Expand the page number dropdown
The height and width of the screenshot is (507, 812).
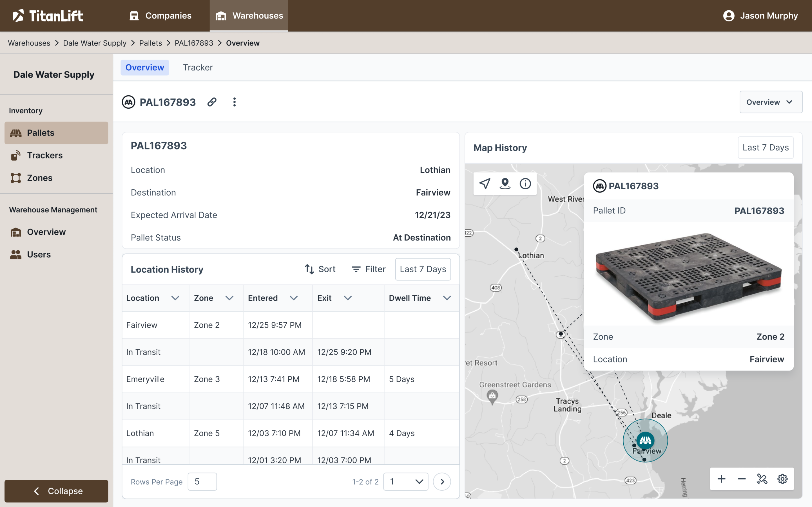pyautogui.click(x=405, y=481)
